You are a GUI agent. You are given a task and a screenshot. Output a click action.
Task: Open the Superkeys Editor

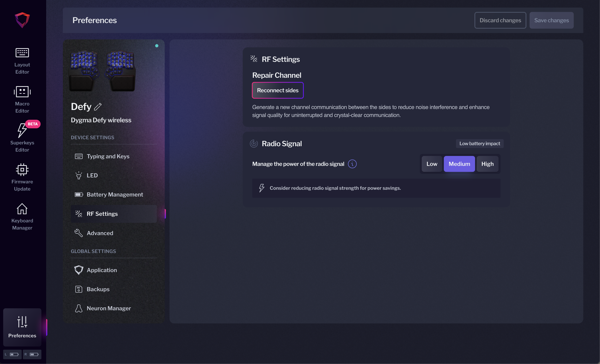22,138
